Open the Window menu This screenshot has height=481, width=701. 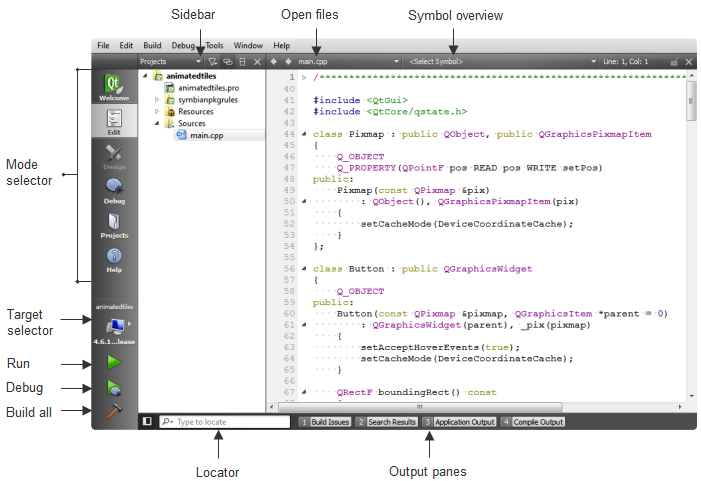coord(248,45)
